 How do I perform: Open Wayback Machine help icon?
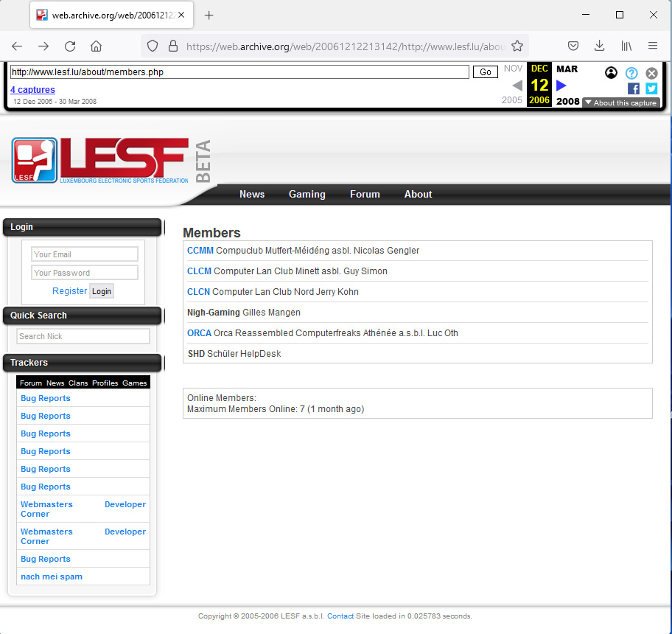coord(631,73)
